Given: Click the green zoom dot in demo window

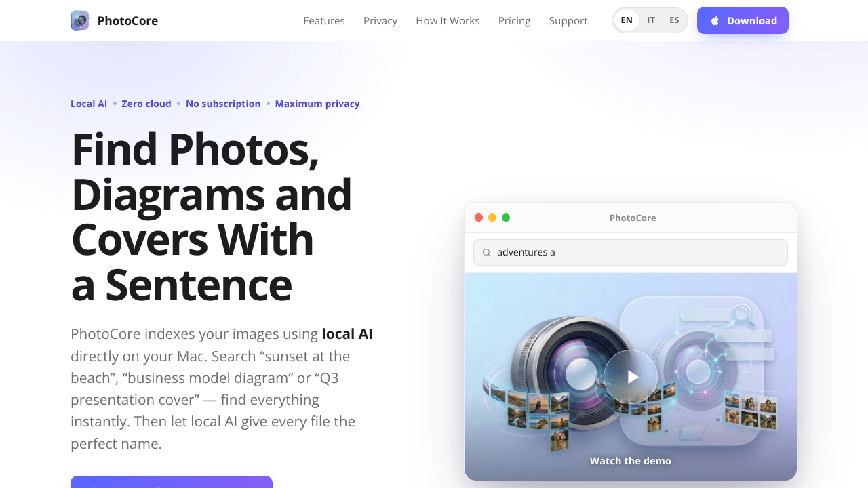Looking at the screenshot, I should point(506,218).
